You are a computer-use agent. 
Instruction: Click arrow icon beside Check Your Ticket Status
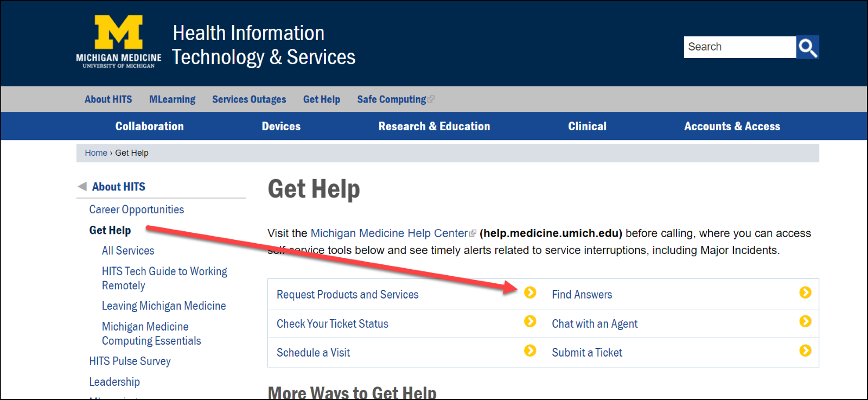point(530,322)
